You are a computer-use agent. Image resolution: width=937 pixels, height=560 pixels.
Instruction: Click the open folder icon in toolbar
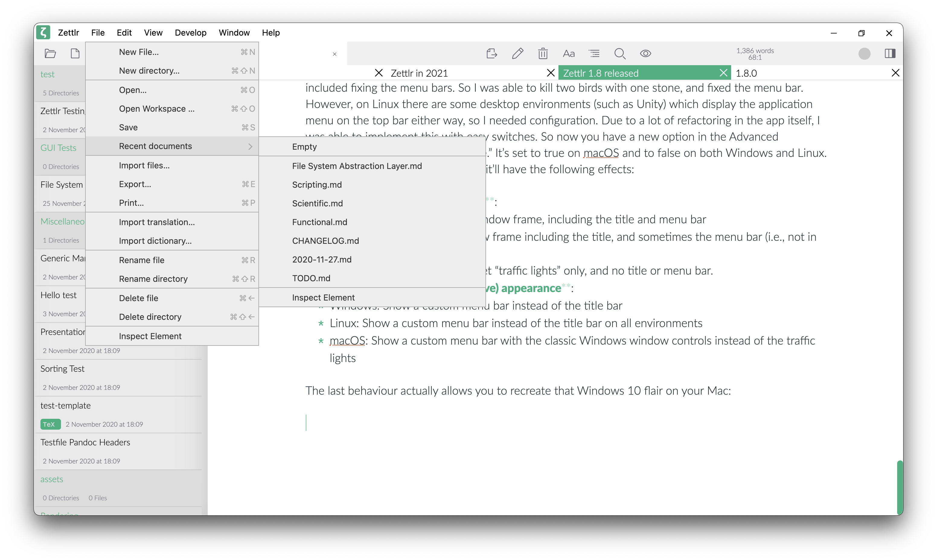click(50, 53)
